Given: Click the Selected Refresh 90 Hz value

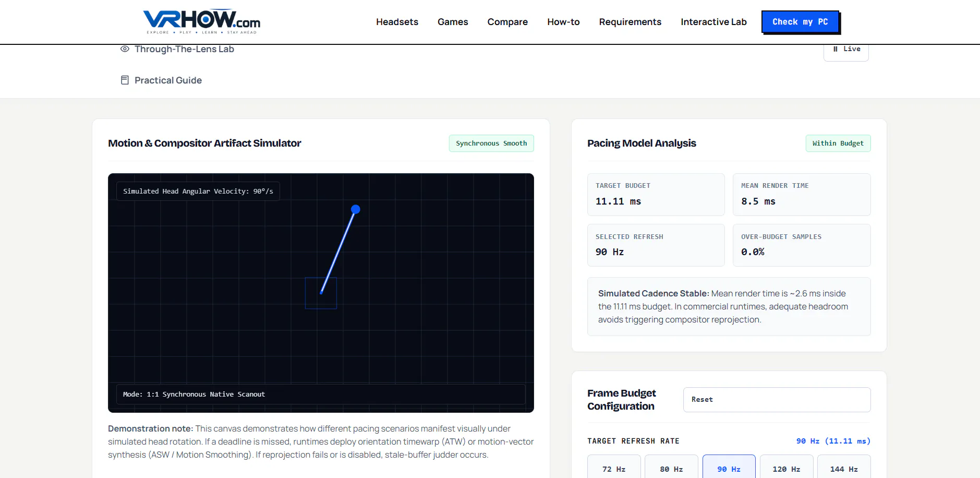Looking at the screenshot, I should (x=610, y=252).
